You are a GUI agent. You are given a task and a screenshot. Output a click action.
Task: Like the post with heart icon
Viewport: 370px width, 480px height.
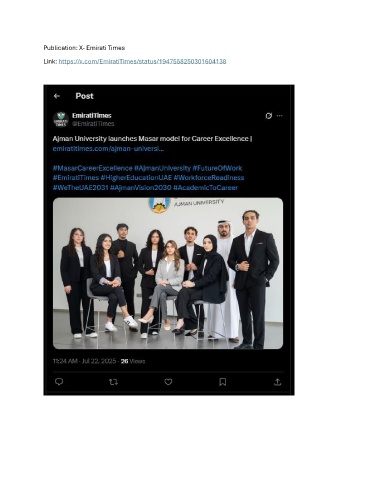[x=168, y=382]
